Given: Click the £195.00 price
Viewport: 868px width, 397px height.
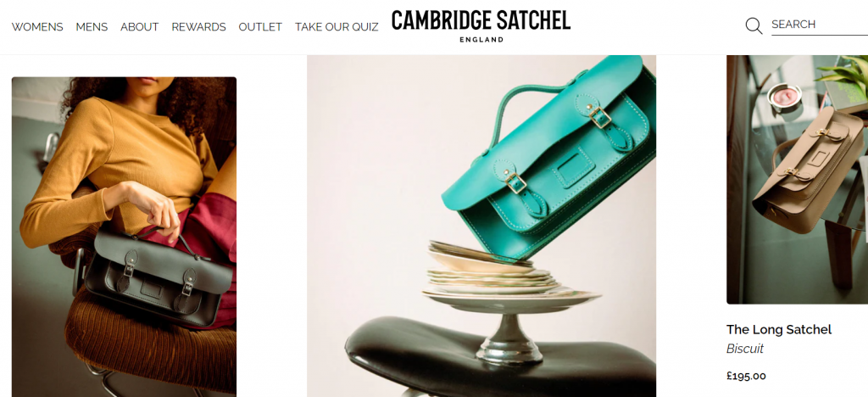Looking at the screenshot, I should 746,376.
